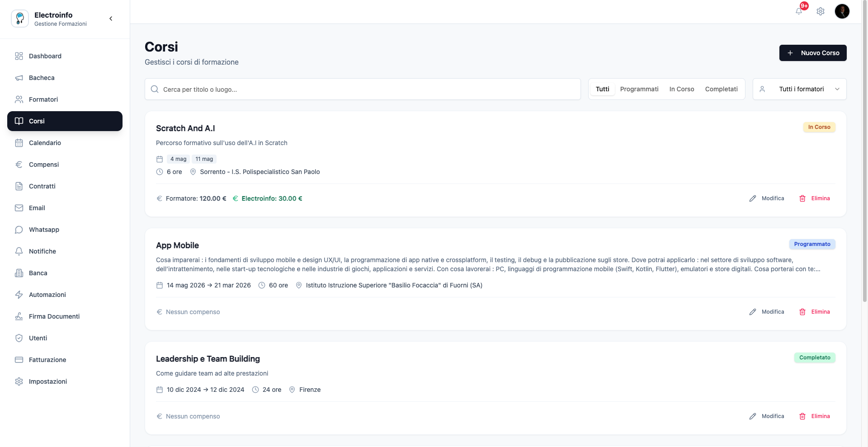Click Formatore: 120.00 € compensation text
The image size is (868, 447).
pyautogui.click(x=196, y=198)
